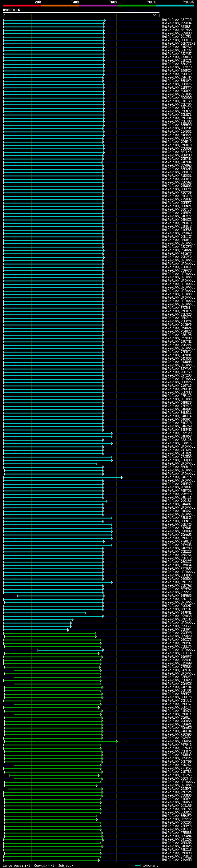Click the orange ~40% identity legend segment
Image resolution: width=197 pixels, height=868 pixels.
pos(61,6)
